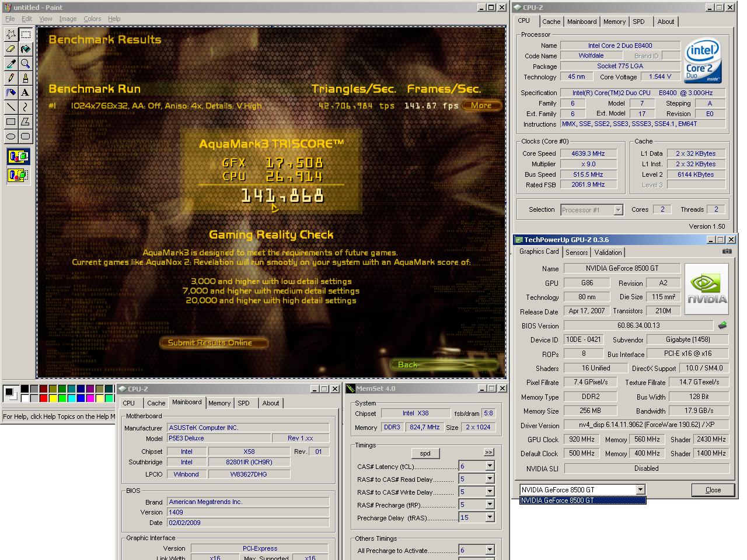Image resolution: width=747 pixels, height=560 pixels.
Task: Open the Help menu in Paint
Action: pos(114,19)
